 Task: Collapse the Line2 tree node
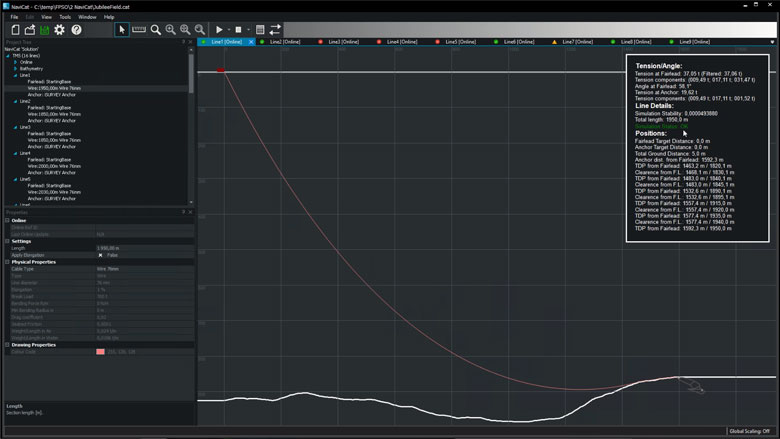pos(16,101)
